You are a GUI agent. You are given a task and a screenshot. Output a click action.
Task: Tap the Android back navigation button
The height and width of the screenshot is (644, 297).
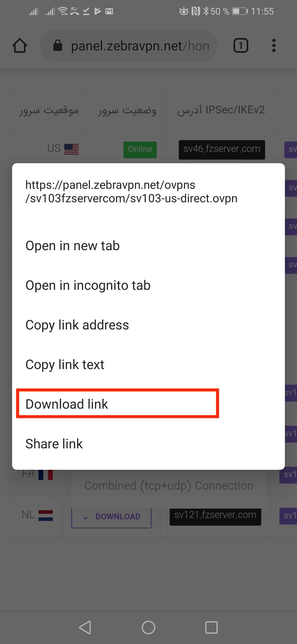[85, 627]
